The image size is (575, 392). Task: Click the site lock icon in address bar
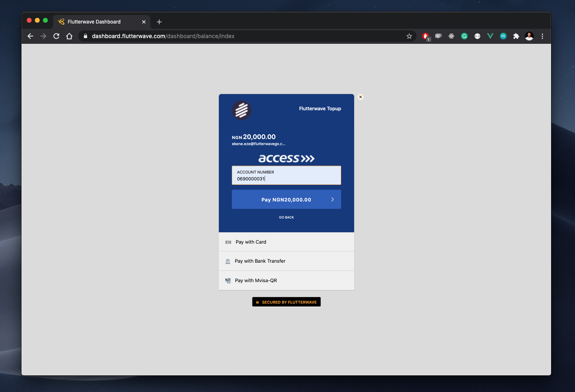tap(86, 36)
